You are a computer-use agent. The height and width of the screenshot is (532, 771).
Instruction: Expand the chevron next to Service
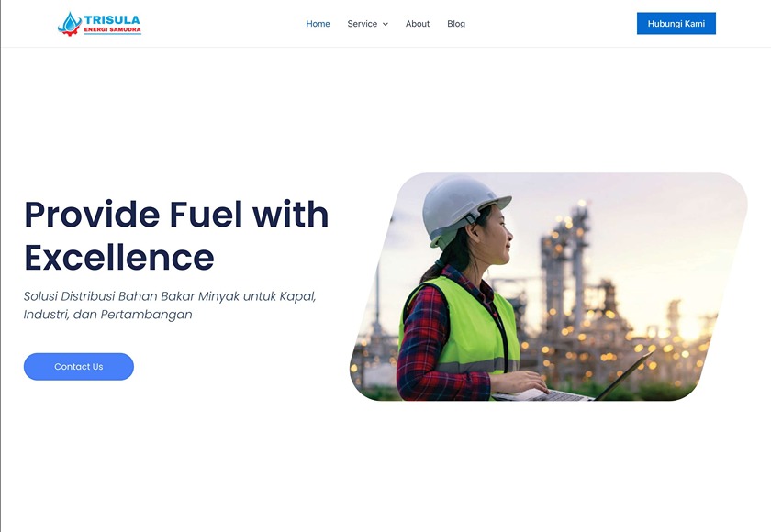point(385,24)
